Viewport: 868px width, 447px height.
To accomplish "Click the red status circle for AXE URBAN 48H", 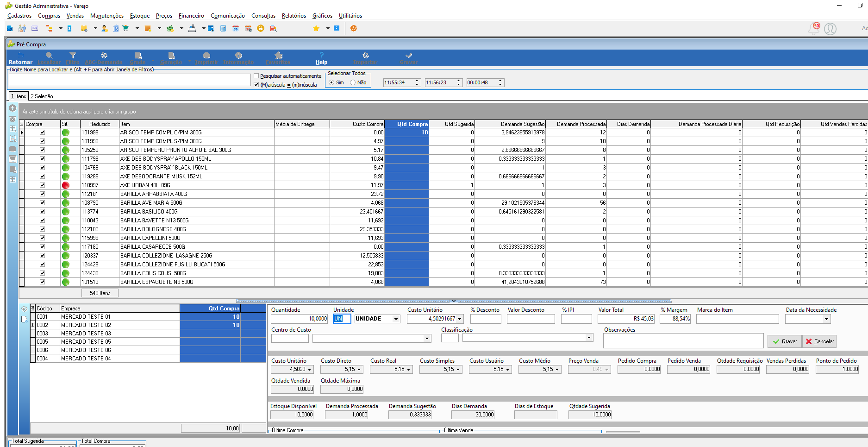I will [x=66, y=185].
